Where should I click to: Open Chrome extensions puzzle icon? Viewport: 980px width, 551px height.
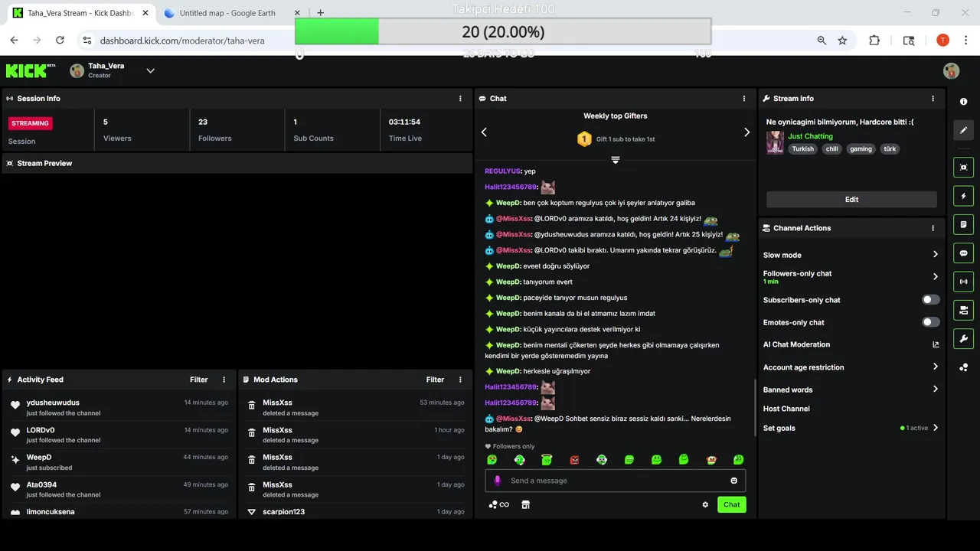874,41
